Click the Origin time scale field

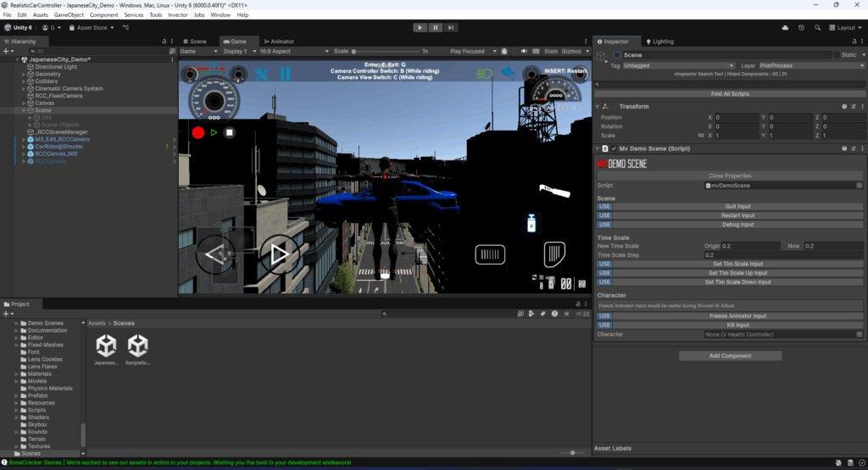pos(751,246)
